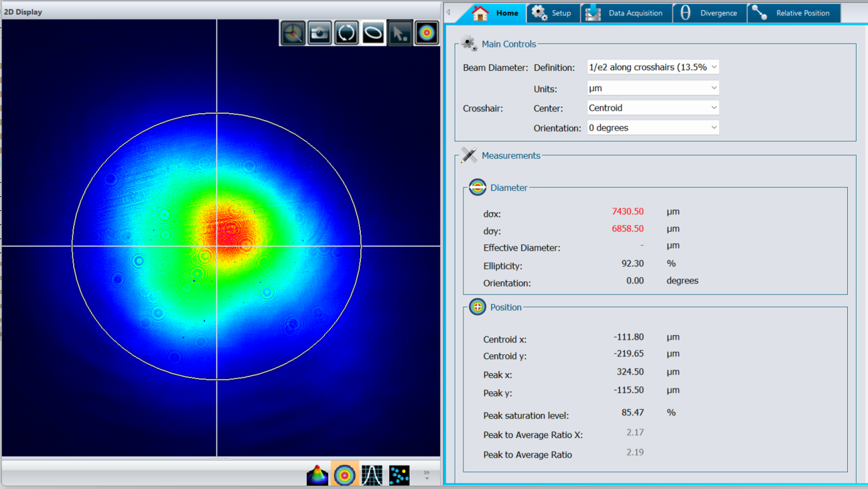Toggle the crosshair overlay icon in the toolbar
Image resolution: width=868 pixels, height=489 pixels.
point(293,33)
